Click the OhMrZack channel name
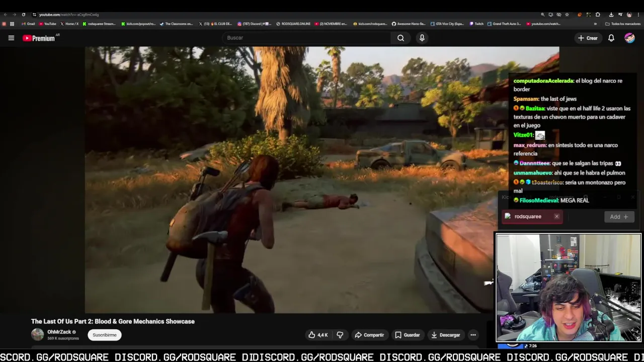The width and height of the screenshot is (644, 362). (59, 332)
